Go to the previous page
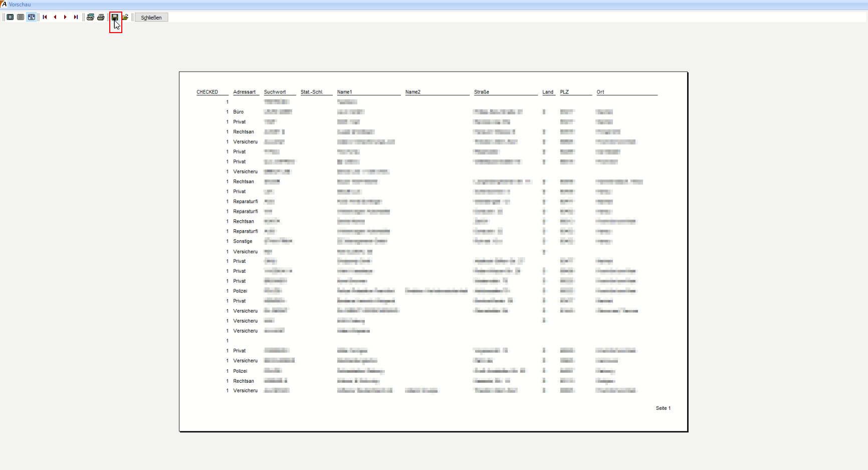This screenshot has width=868, height=470. (55, 17)
